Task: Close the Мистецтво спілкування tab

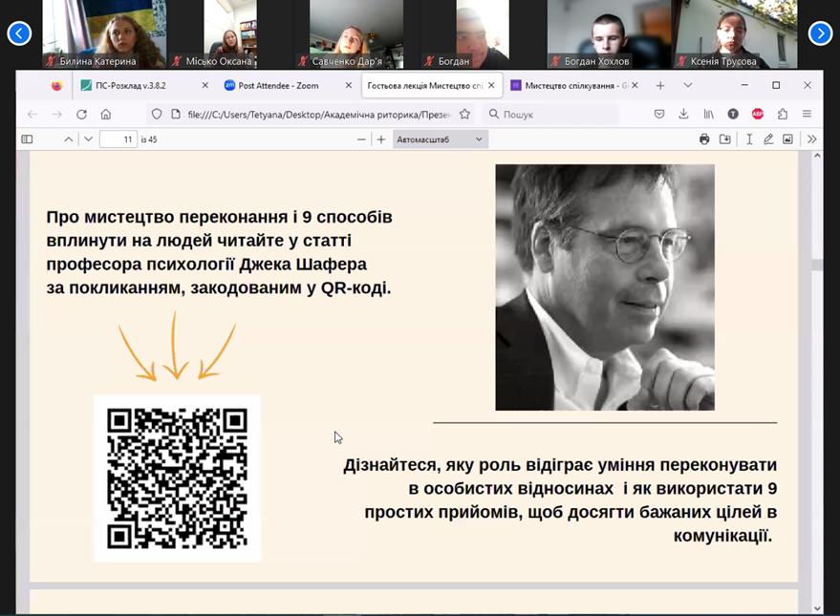Action: point(635,86)
